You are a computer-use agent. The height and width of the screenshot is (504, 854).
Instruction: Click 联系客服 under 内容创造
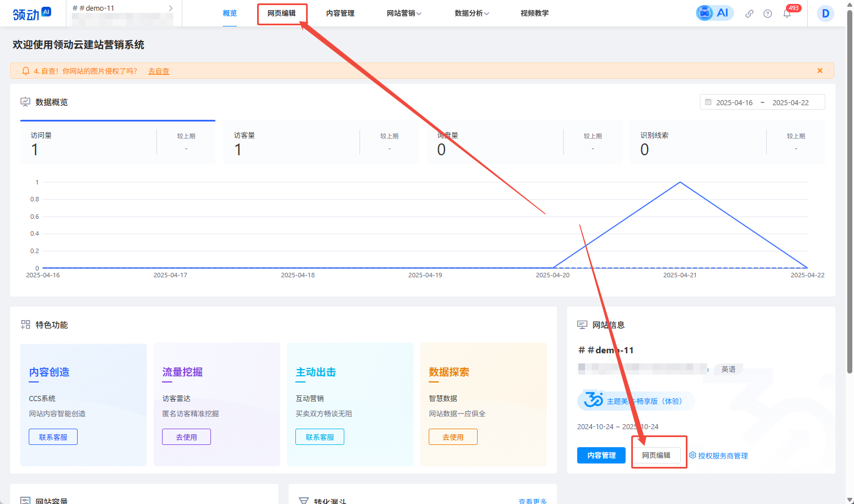point(53,436)
